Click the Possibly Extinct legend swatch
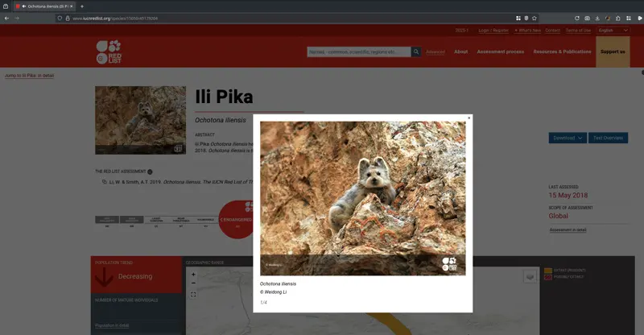The height and width of the screenshot is (335, 644). 548,277
